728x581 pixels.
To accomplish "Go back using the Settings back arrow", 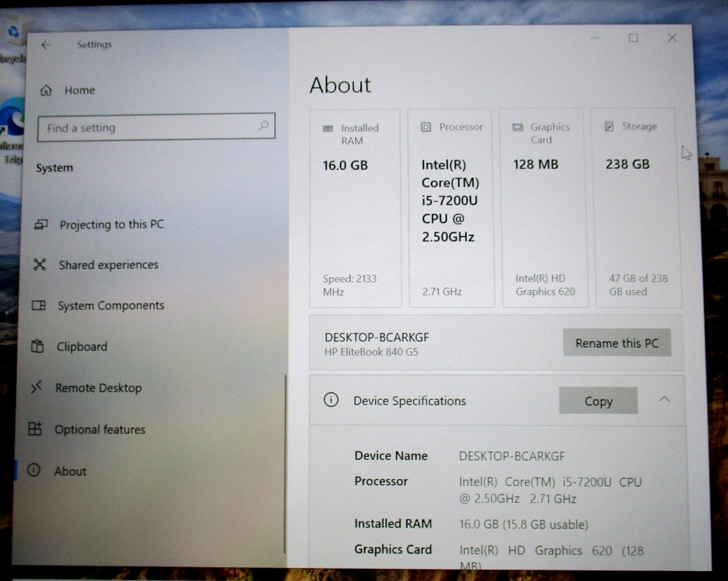I will tap(47, 45).
